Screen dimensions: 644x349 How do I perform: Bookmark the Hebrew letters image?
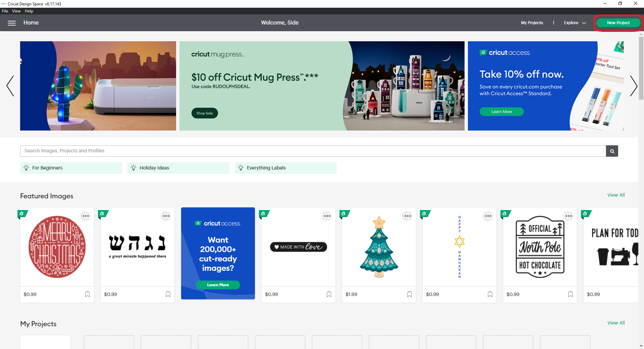click(168, 294)
